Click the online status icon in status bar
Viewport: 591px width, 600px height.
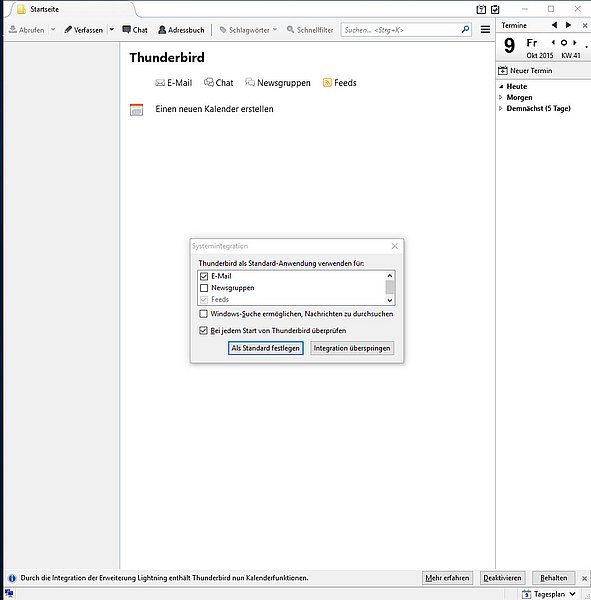point(9,593)
